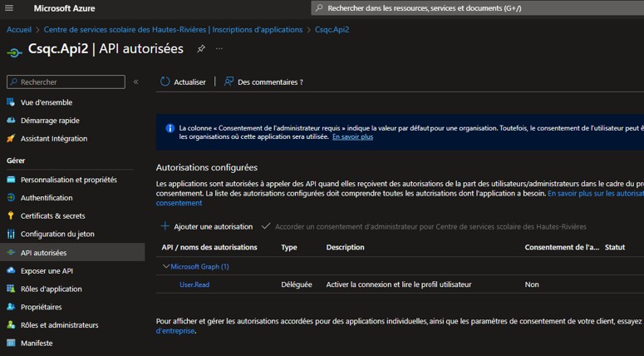Click the Manifeste sidebar icon
644x356 pixels.
tap(11, 343)
